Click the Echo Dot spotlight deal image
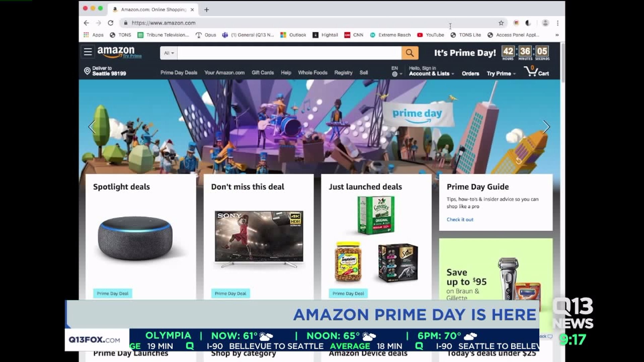This screenshot has width=644, height=362. point(136,239)
